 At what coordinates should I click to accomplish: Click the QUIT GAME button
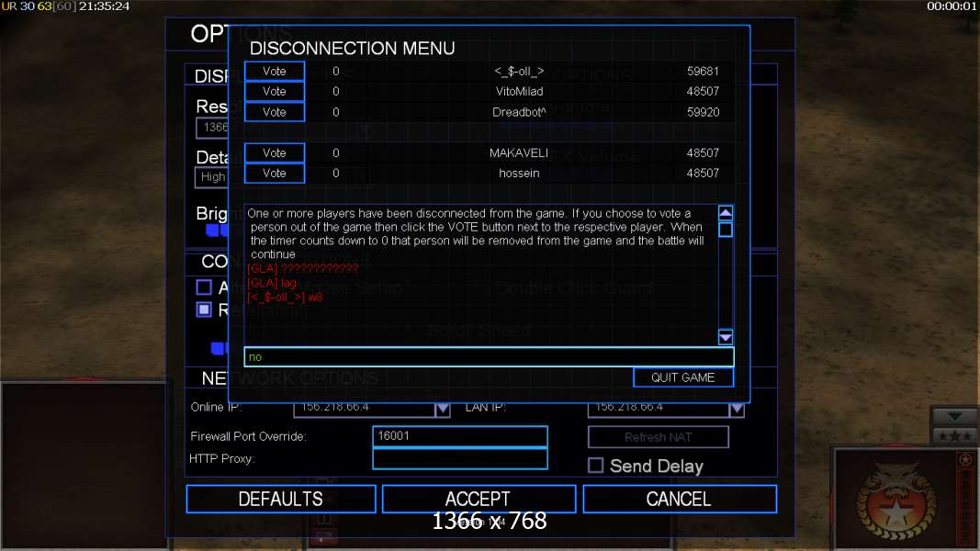click(683, 377)
